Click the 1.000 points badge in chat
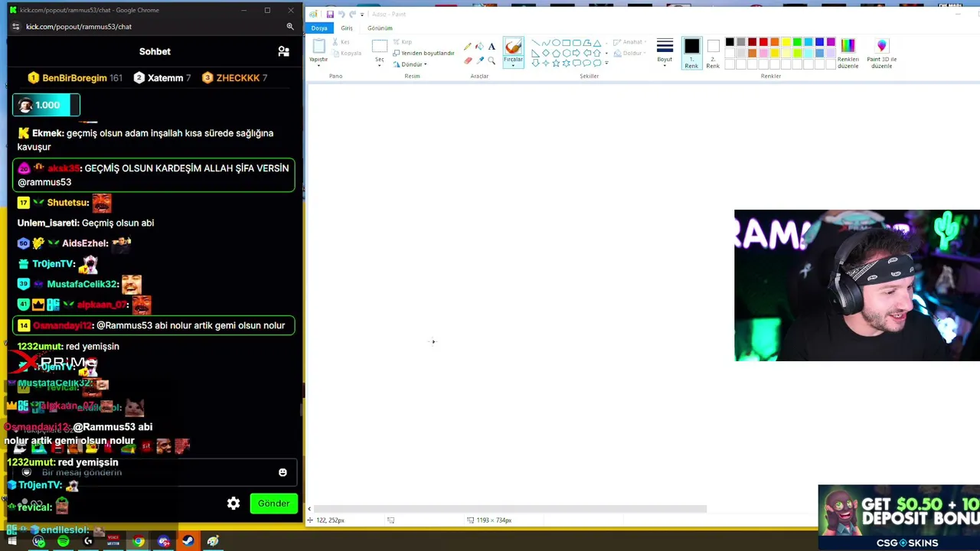 (x=46, y=105)
